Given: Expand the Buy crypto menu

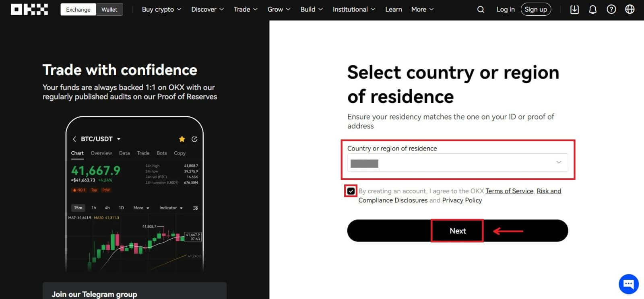Looking at the screenshot, I should point(161,9).
